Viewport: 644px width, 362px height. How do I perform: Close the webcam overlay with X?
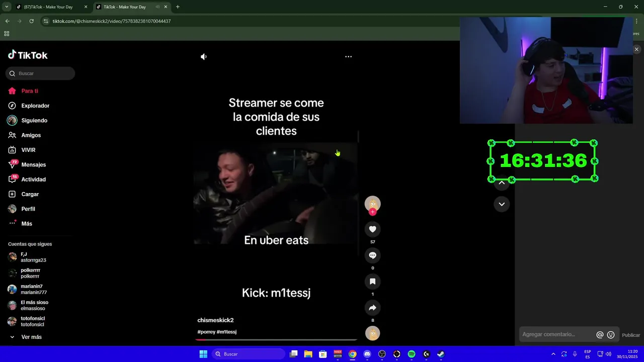point(636,49)
